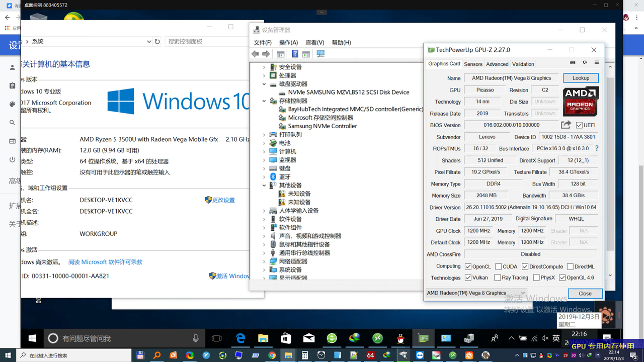Click Chrome icon in outer taskbar
This screenshot has height=362, width=644.
point(272,355)
